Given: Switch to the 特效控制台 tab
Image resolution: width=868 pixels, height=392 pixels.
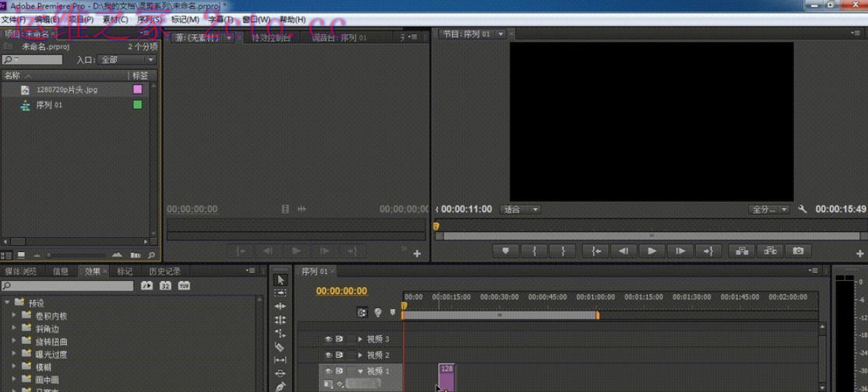Looking at the screenshot, I should coord(271,37).
